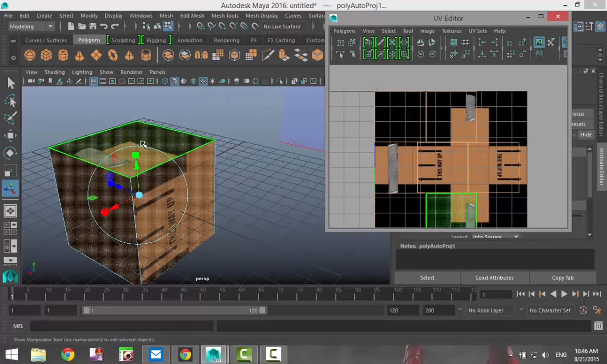The width and height of the screenshot is (607, 364).
Task: Click the animation end time field 200
Action: (439, 310)
